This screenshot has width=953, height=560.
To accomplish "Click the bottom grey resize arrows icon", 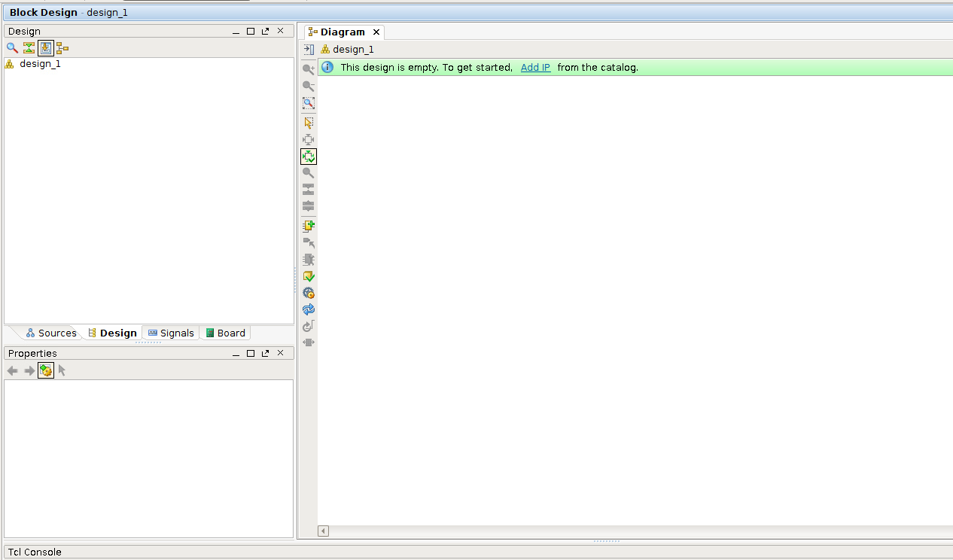I will pyautogui.click(x=309, y=342).
